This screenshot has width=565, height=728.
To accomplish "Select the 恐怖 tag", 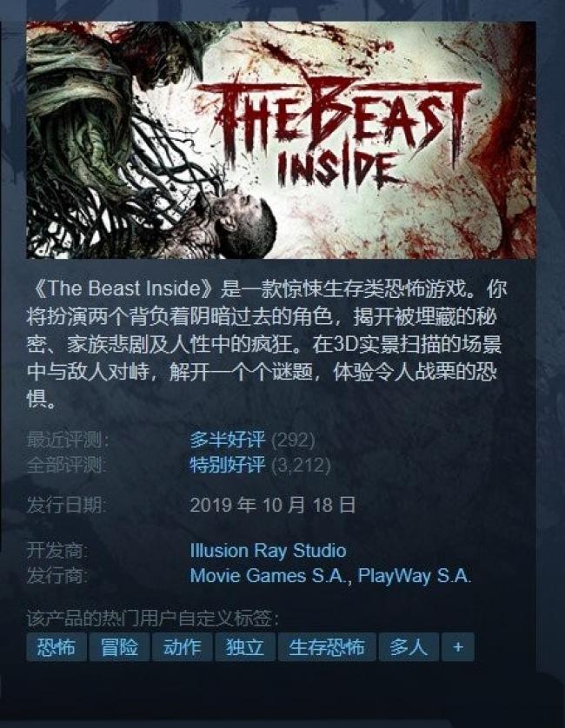I will 56,646.
